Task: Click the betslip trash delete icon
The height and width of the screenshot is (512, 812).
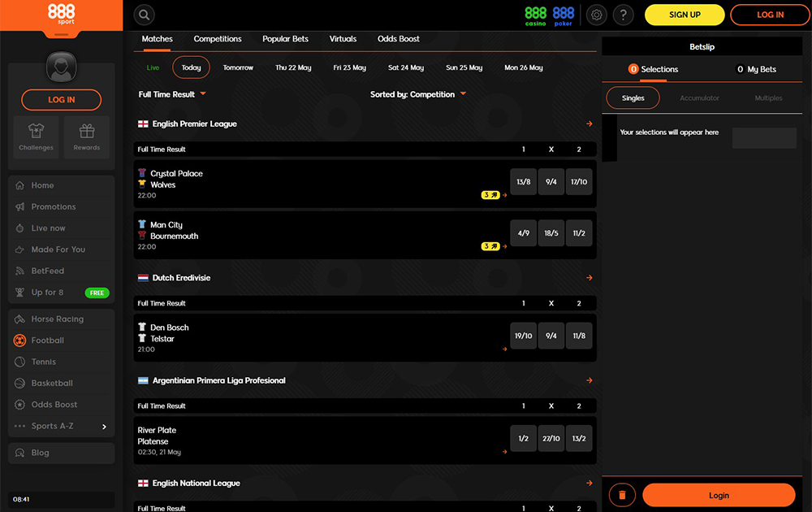Action: [622, 496]
